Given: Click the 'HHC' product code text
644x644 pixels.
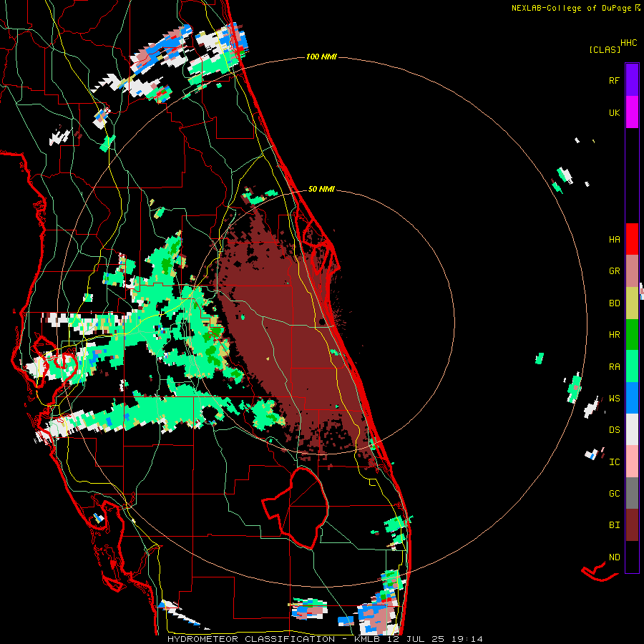Looking at the screenshot, I should (628, 43).
